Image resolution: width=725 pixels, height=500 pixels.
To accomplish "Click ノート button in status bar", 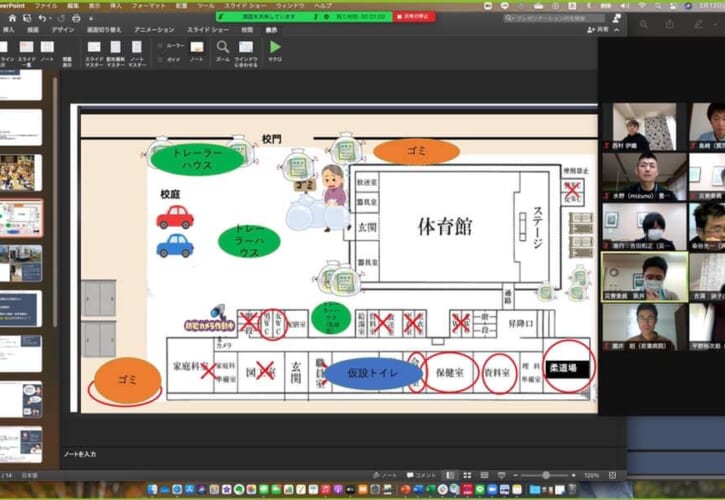I will (x=385, y=475).
